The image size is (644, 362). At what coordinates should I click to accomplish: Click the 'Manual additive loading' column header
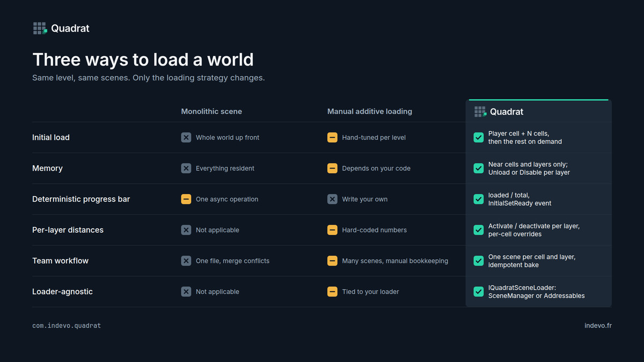(370, 112)
